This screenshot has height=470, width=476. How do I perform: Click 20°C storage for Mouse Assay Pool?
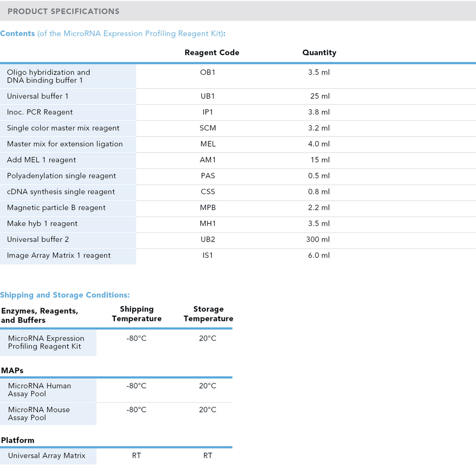tap(208, 410)
